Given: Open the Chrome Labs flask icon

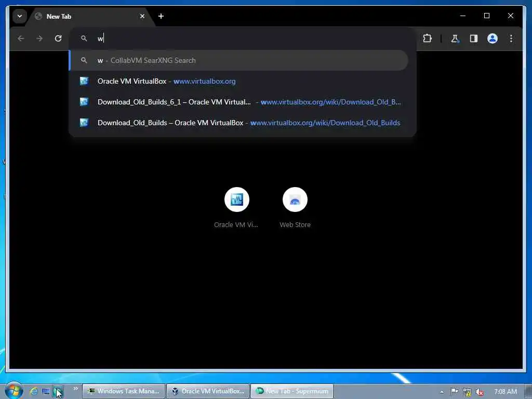Looking at the screenshot, I should [x=455, y=38].
